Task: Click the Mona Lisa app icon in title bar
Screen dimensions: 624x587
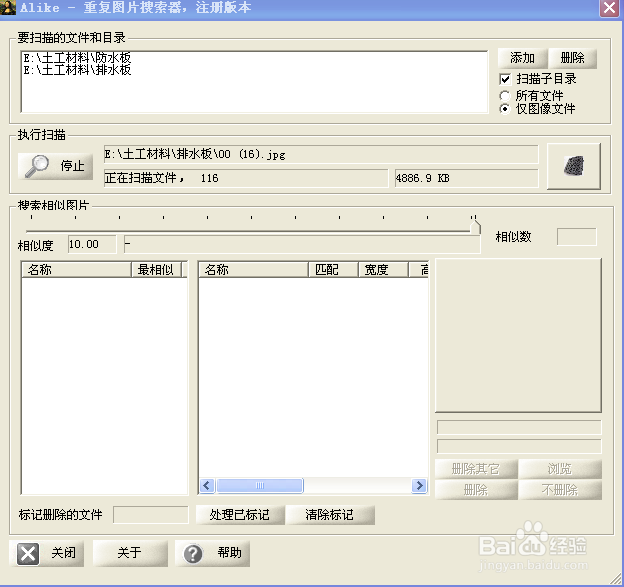Action: click(x=8, y=8)
